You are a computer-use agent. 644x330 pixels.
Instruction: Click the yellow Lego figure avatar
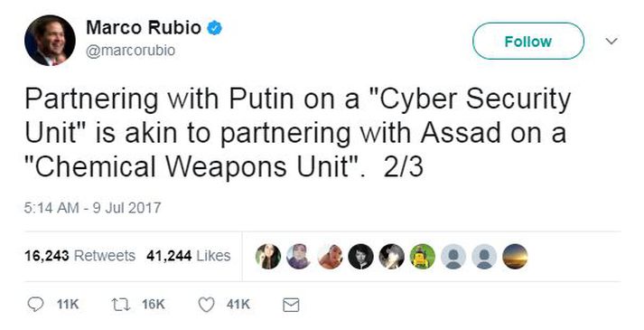click(422, 256)
